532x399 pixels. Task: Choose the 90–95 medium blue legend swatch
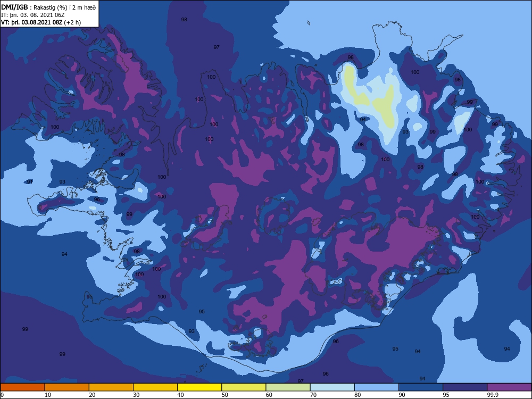tap(421, 387)
